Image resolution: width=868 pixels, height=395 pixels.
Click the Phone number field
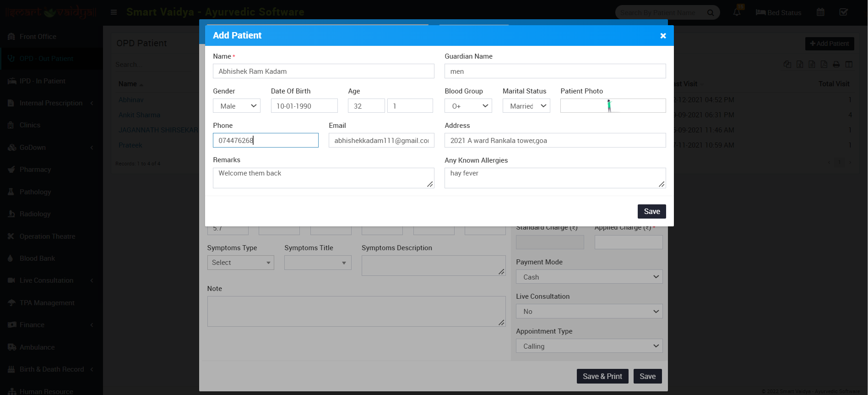click(266, 140)
